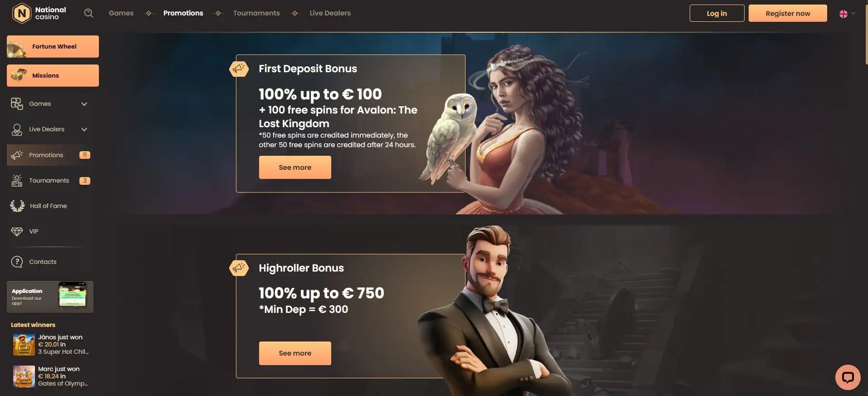Open the language flag dropdown
The width and height of the screenshot is (868, 396).
coord(847,14)
